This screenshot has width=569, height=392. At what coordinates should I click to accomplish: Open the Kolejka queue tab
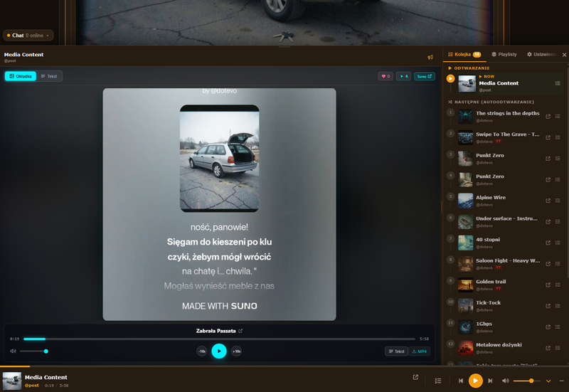coord(464,55)
